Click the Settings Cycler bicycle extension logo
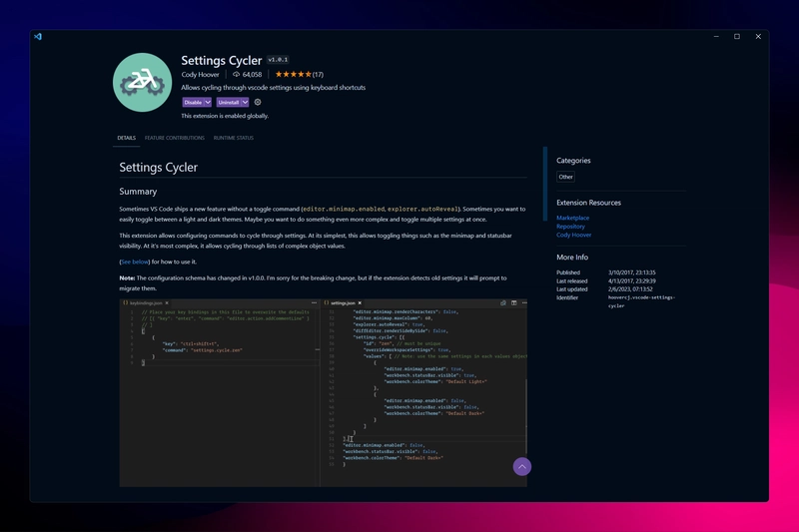799x532 pixels. (142, 83)
